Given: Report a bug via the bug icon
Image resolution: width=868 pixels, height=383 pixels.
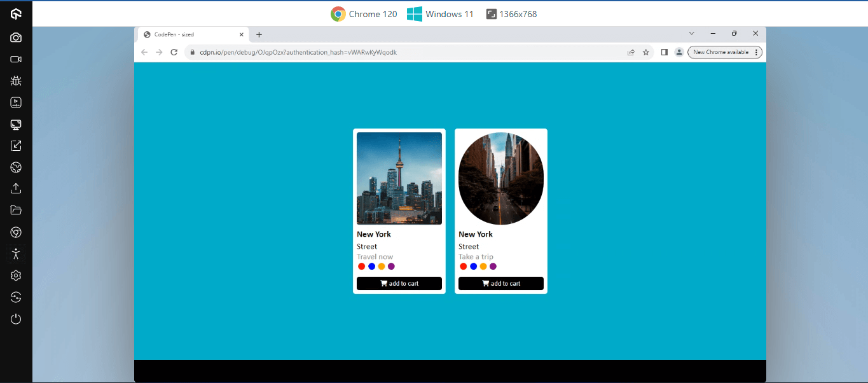Looking at the screenshot, I should [16, 80].
